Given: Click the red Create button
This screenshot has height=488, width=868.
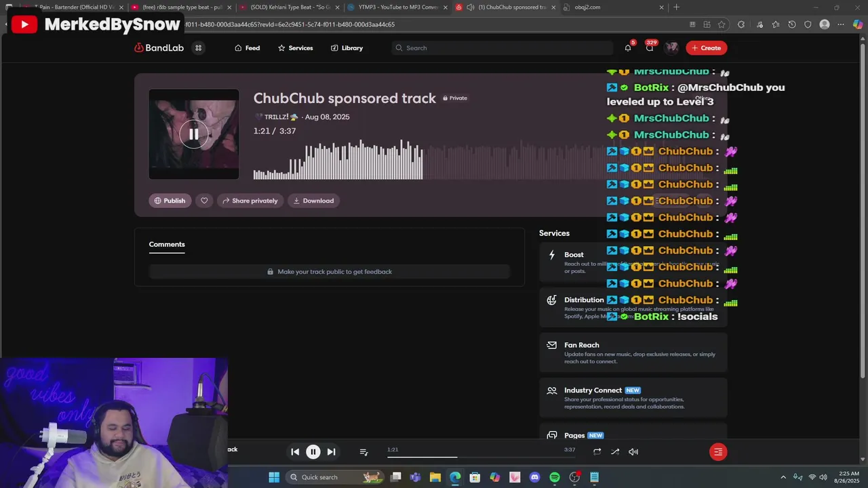Looking at the screenshot, I should point(706,47).
